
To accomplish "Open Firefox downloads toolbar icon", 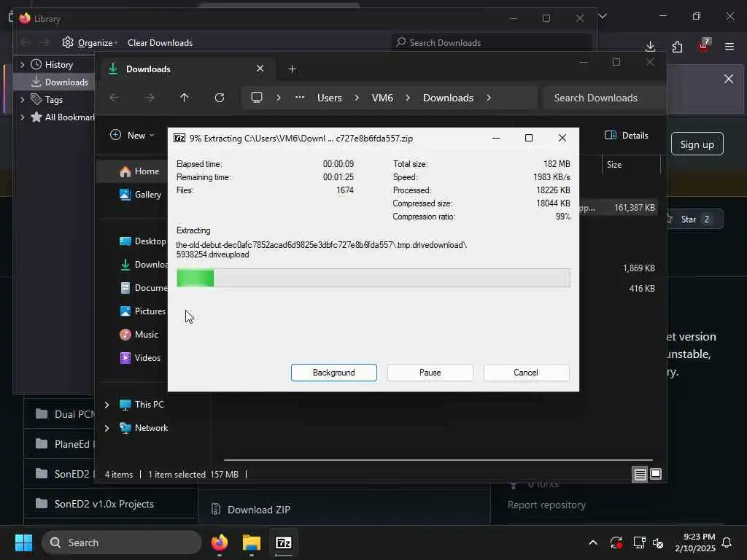I will [650, 46].
